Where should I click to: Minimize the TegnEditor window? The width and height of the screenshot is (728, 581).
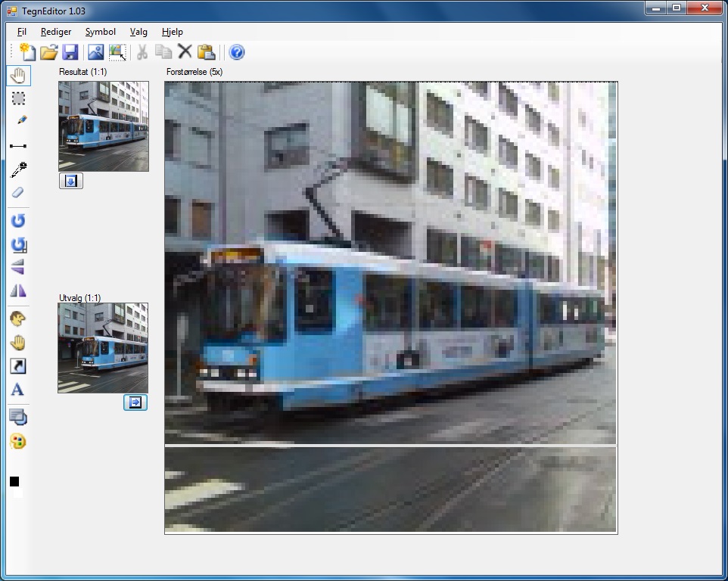click(656, 8)
